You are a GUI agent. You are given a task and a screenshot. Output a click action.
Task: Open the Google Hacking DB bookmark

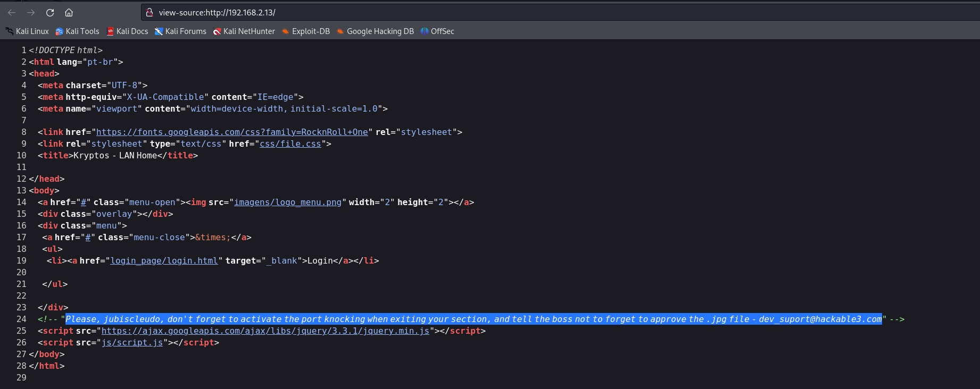(376, 31)
